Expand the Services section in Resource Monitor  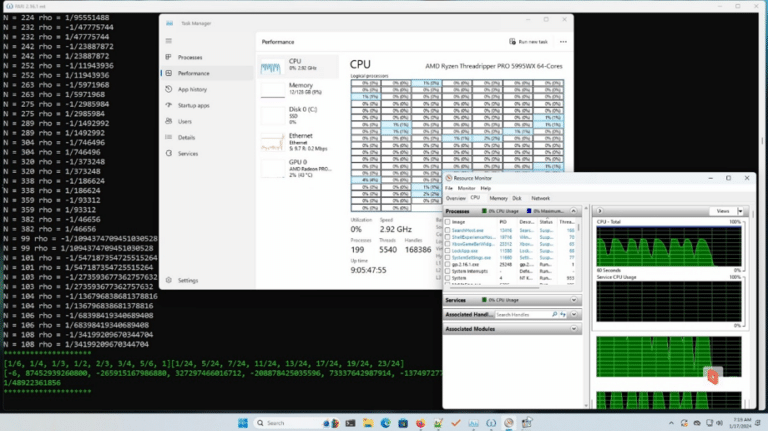click(574, 300)
